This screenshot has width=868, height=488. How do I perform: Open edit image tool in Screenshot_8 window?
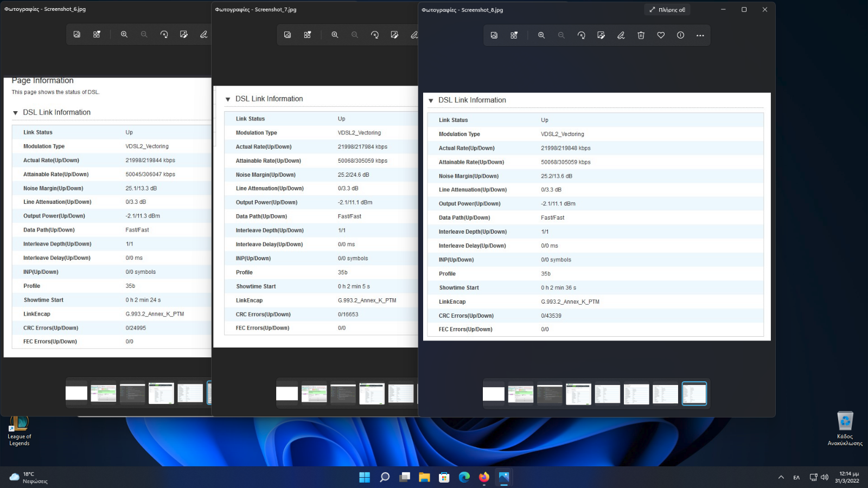[601, 35]
